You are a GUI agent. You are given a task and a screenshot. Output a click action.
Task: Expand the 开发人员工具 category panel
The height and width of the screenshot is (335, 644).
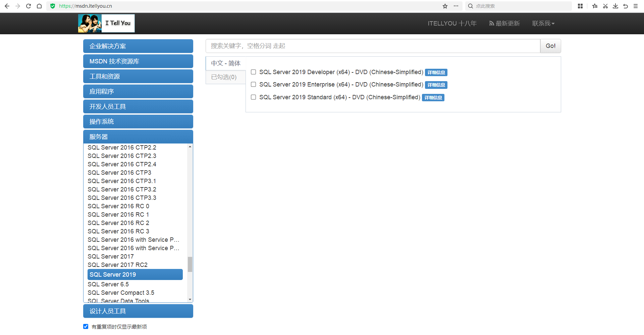point(138,107)
